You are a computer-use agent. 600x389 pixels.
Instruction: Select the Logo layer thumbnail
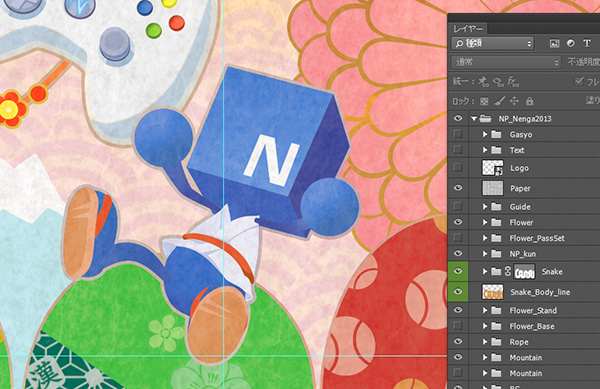coord(492,168)
